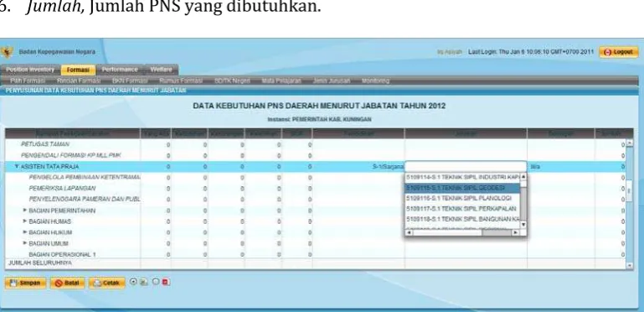The image size is (644, 312).
Task: Click the down arrow of the table's right scrollbar
Action: coord(629,266)
